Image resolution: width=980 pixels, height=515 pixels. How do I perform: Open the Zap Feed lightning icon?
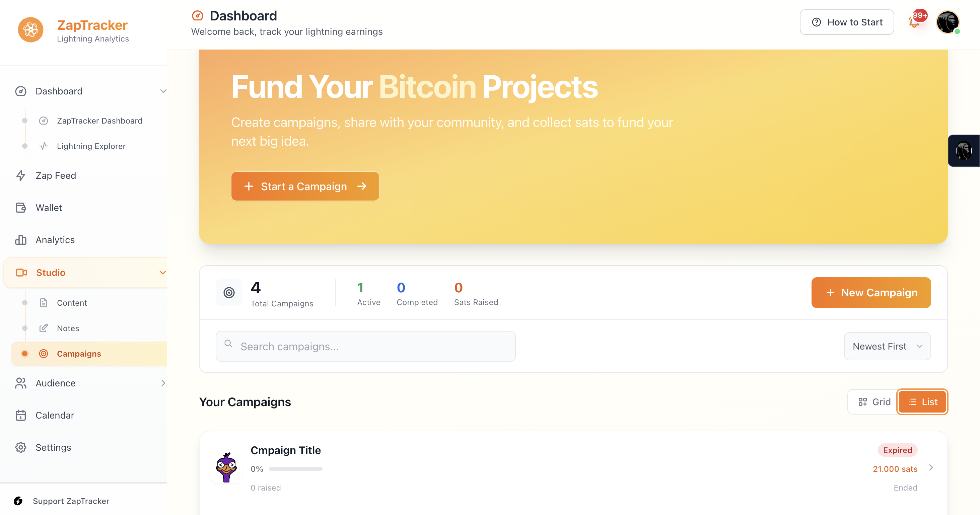click(20, 175)
